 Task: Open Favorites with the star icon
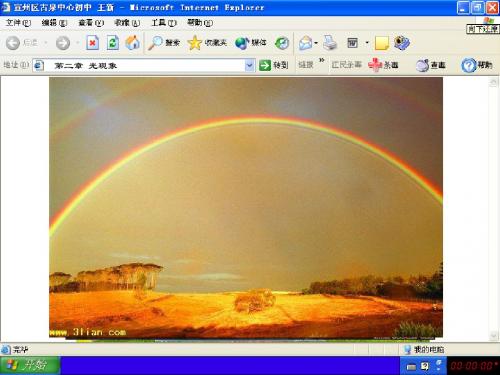click(x=195, y=43)
